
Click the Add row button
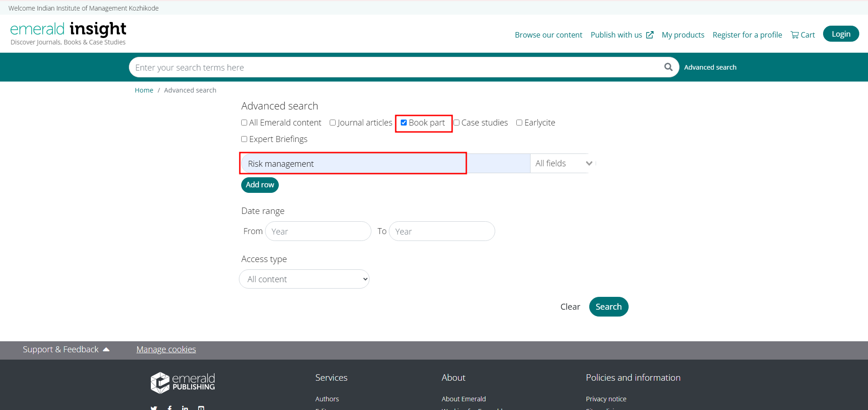click(260, 185)
